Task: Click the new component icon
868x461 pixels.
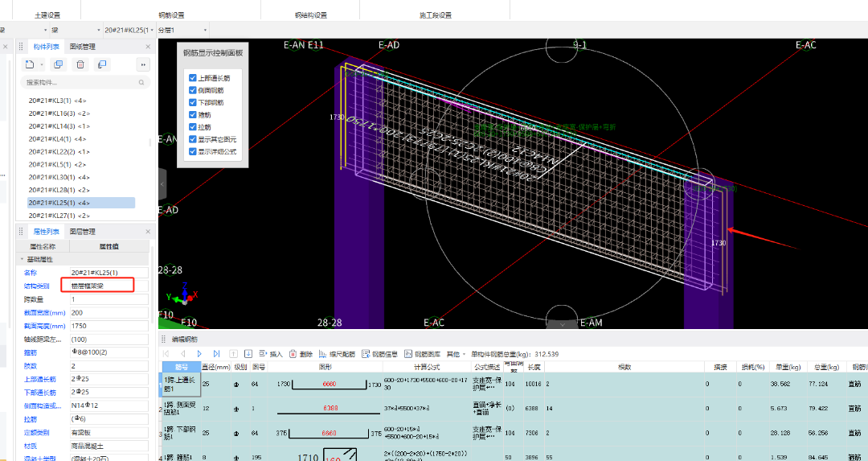Action: coord(30,65)
